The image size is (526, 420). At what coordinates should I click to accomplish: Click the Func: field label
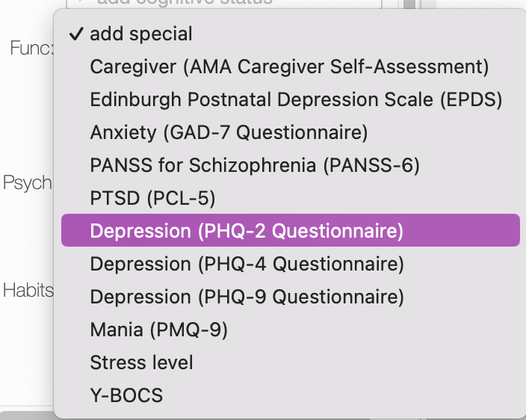coord(31,48)
